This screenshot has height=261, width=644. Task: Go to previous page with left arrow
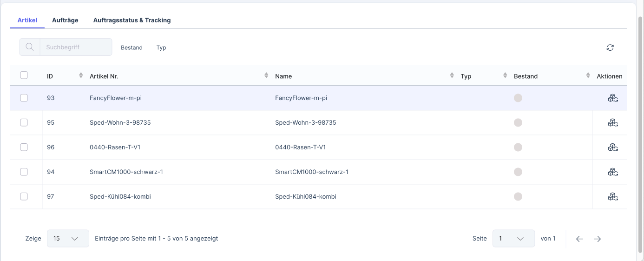coord(579,239)
